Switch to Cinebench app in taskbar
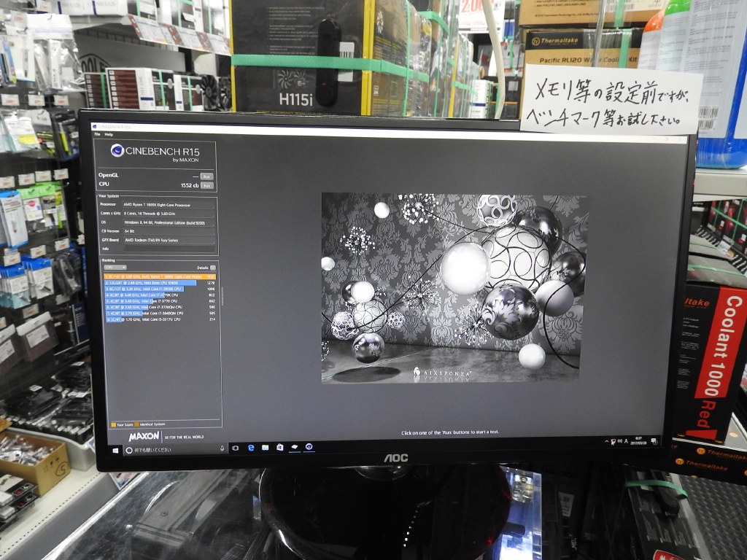 pos(309,447)
